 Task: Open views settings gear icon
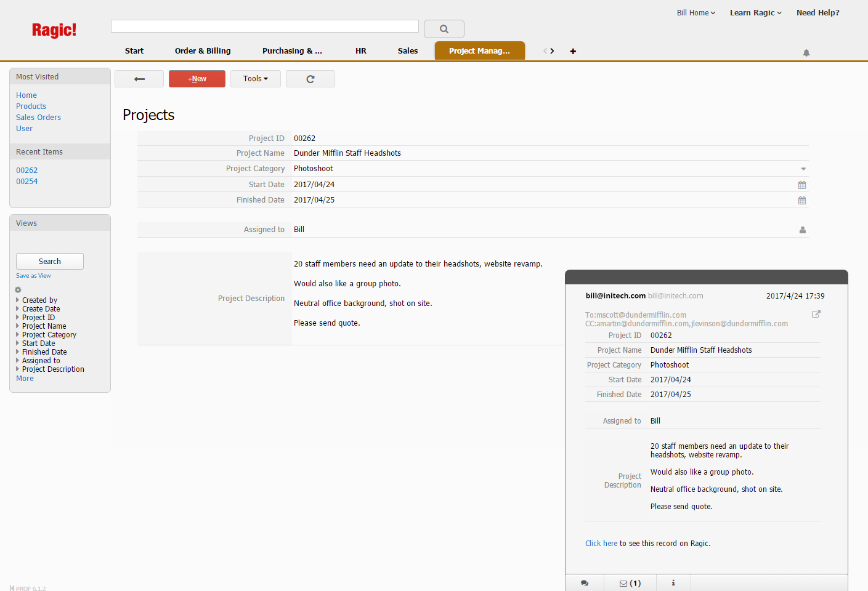coord(18,290)
